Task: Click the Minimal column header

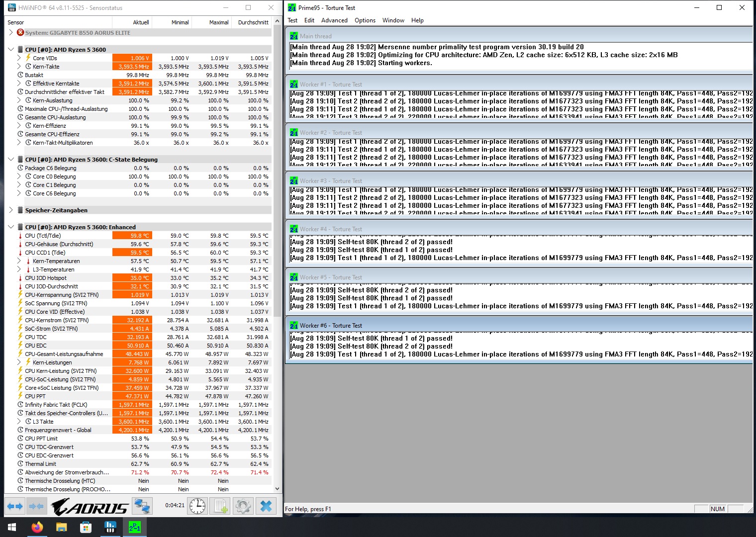Action: tap(172, 22)
